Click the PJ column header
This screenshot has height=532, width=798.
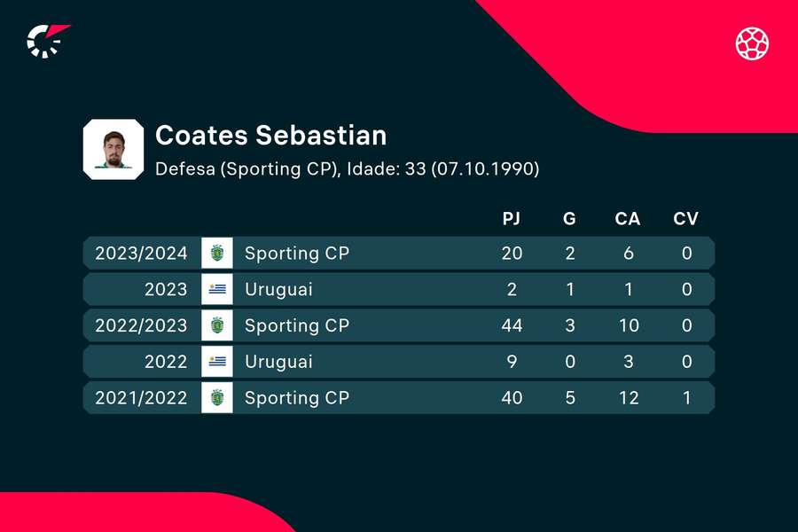coord(512,219)
